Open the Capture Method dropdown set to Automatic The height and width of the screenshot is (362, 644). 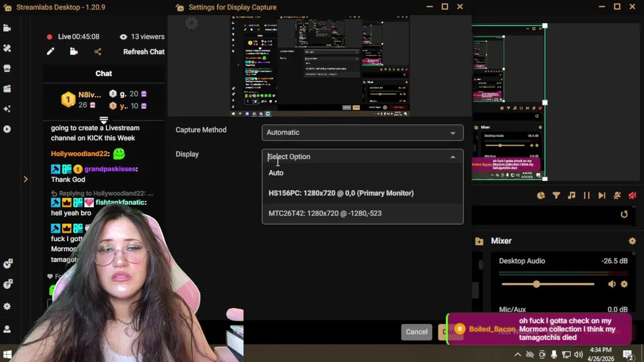point(362,132)
